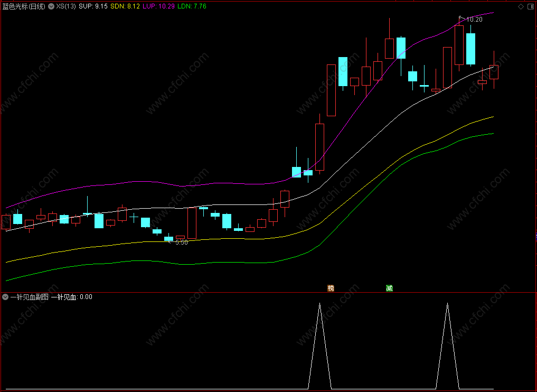
Task: Click the 5.50 low price label
Action: pos(182,242)
